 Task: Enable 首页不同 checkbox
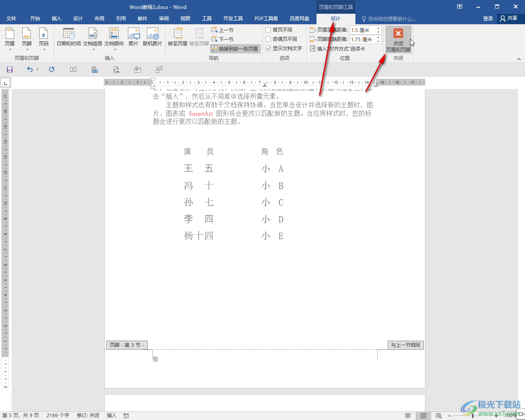point(268,30)
